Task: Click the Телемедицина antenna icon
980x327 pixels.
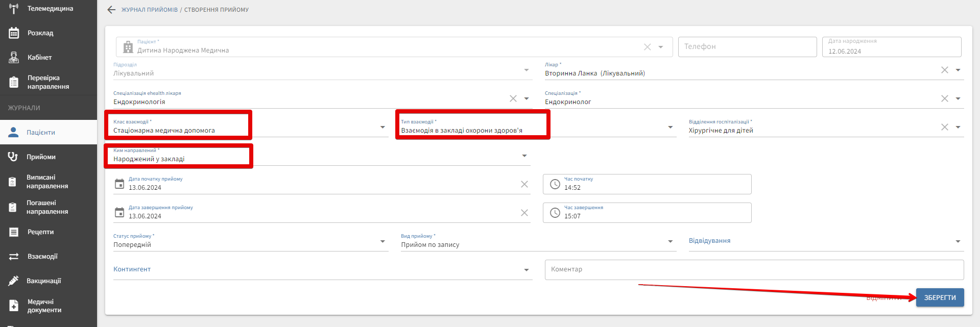Action: [14, 9]
